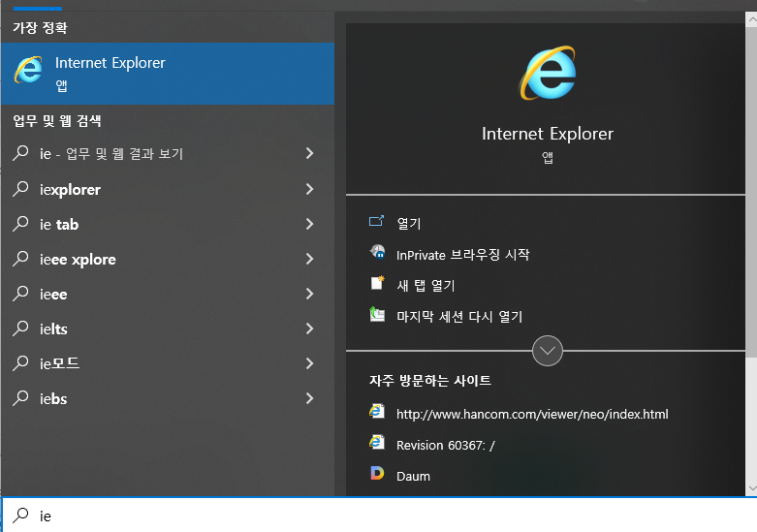
Task: Click into the search box containing 'ie'
Action: tap(378, 516)
